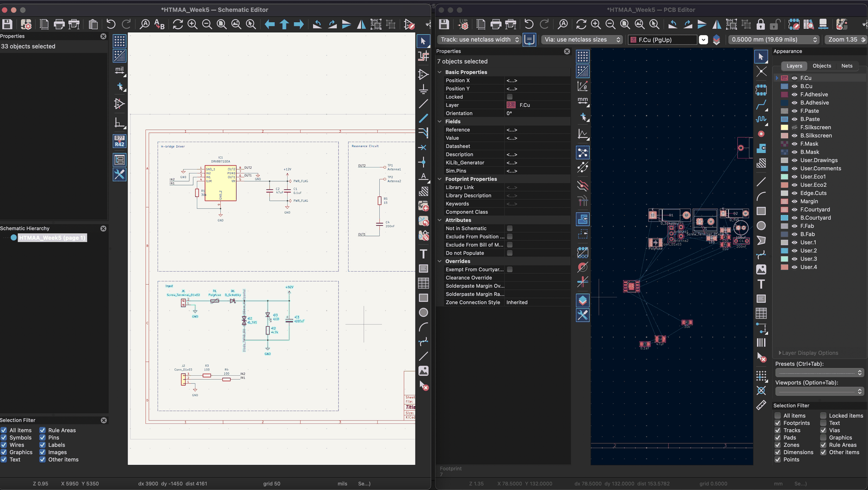Switch to Layers tab in Appearance
The width and height of the screenshot is (868, 490).
point(794,66)
